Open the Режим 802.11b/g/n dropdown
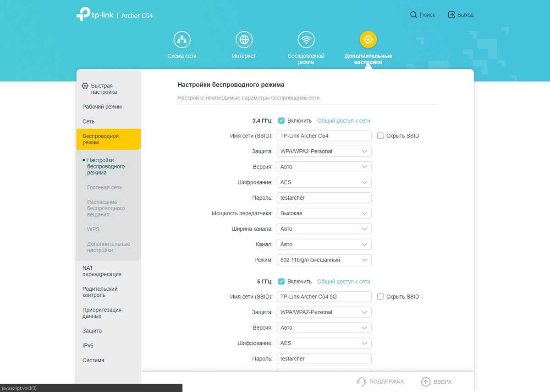 324,260
